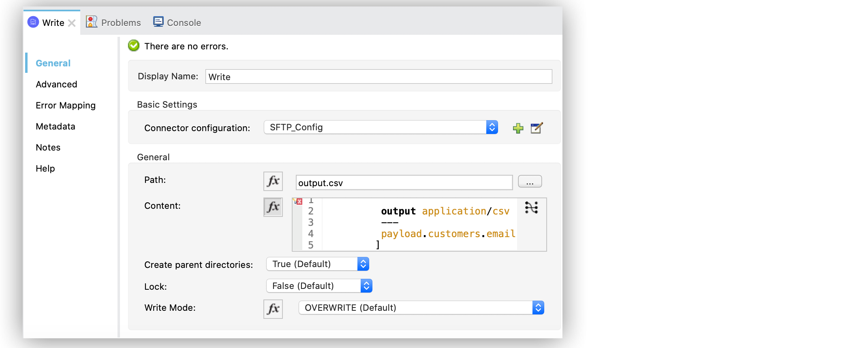Open the Content mapping graph icon
This screenshot has width=868, height=348.
pyautogui.click(x=531, y=208)
